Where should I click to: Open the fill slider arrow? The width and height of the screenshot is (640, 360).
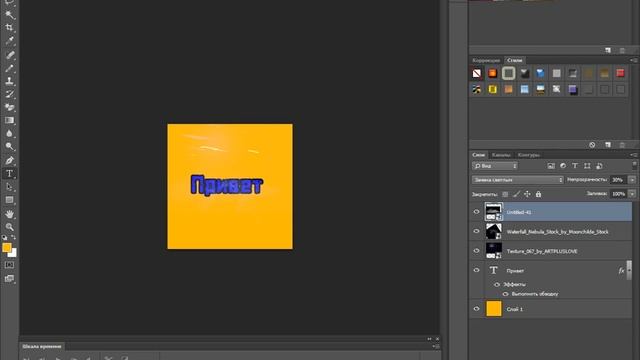point(632,194)
